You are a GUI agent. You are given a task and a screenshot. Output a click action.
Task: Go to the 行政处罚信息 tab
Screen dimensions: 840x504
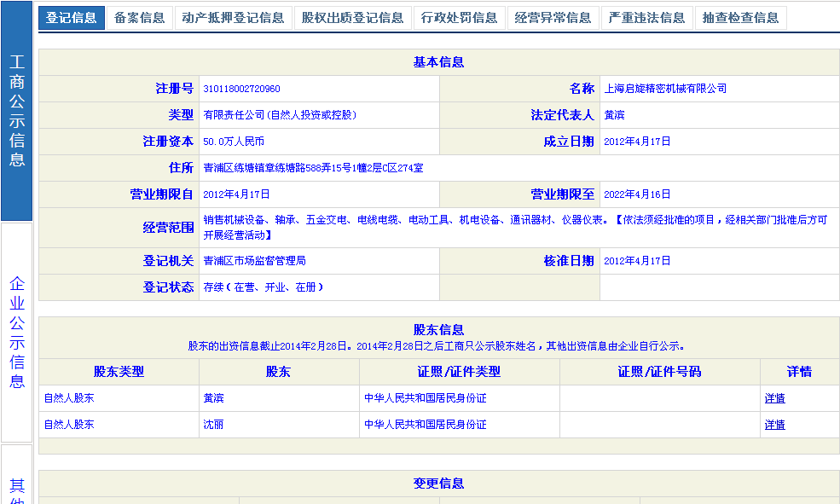point(460,18)
